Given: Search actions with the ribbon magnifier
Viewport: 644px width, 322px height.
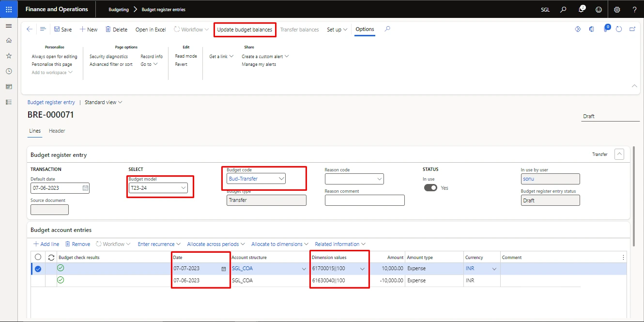Looking at the screenshot, I should pyautogui.click(x=387, y=29).
